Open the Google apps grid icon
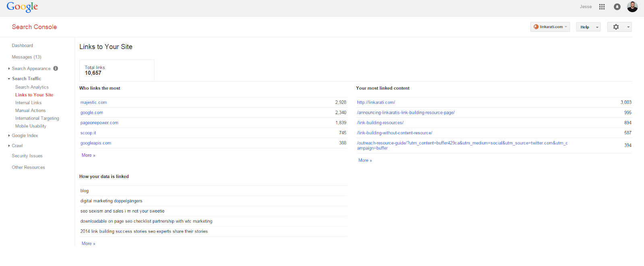This screenshot has height=266, width=644. [x=602, y=7]
